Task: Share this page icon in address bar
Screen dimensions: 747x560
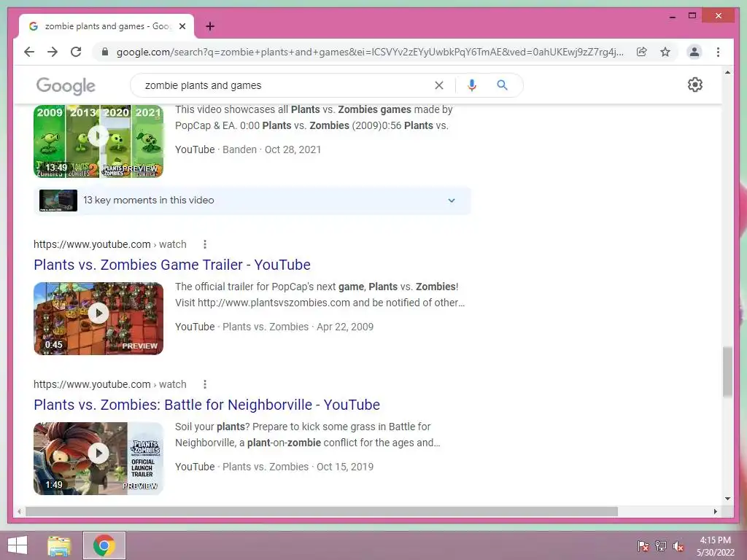Action: point(642,52)
